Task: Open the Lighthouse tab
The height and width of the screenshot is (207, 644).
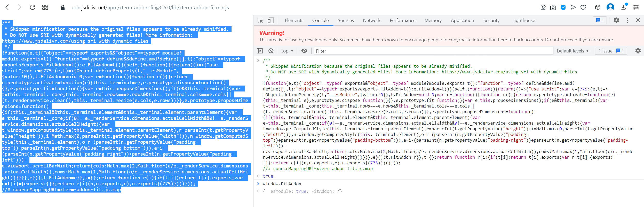Action: tap(524, 20)
